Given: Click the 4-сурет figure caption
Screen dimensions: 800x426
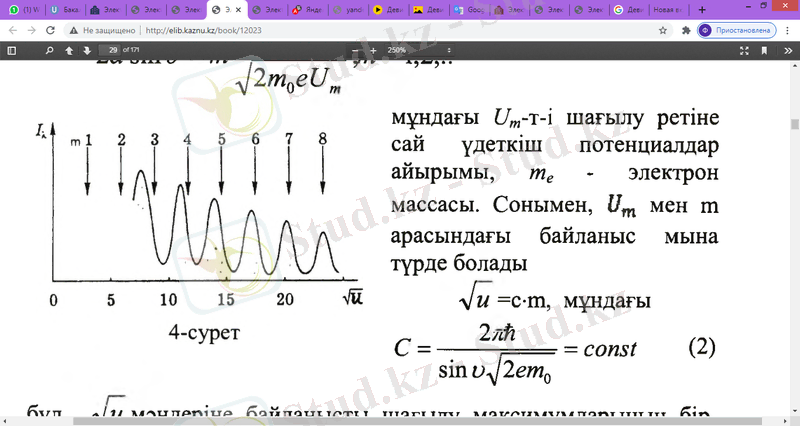Looking at the screenshot, I should click(x=204, y=332).
